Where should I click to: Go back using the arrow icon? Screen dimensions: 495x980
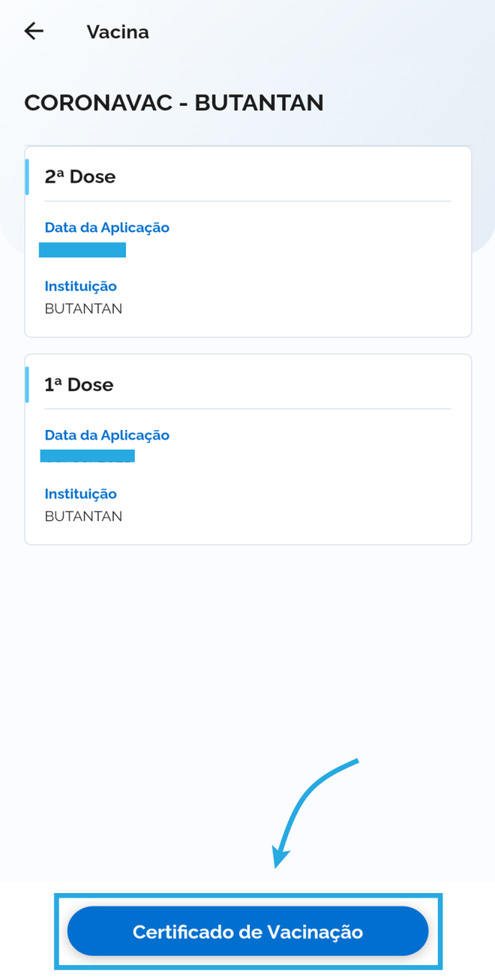pyautogui.click(x=34, y=31)
